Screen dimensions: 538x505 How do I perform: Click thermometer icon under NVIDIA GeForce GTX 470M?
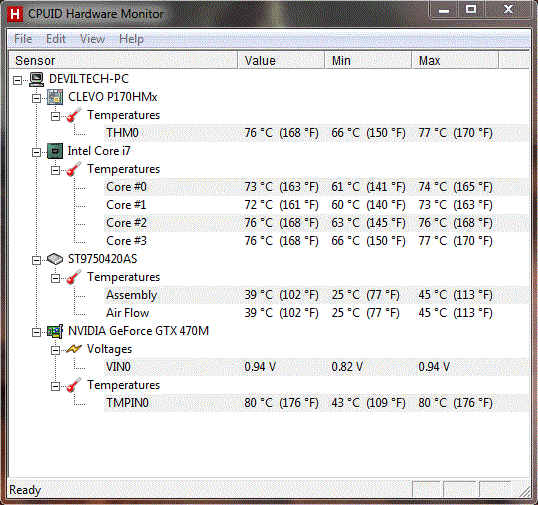click(74, 385)
